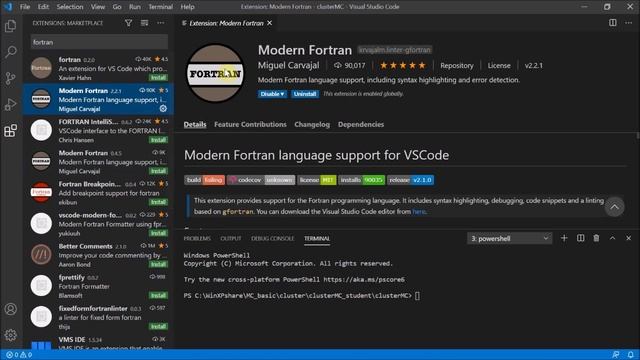Install the FORTRAN IntelliSense extension
The width and height of the screenshot is (640, 360).
pos(158,140)
